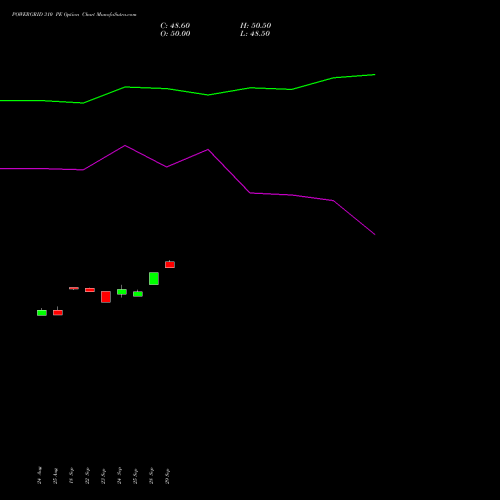Click the green candle for 24 Sep

(122, 292)
